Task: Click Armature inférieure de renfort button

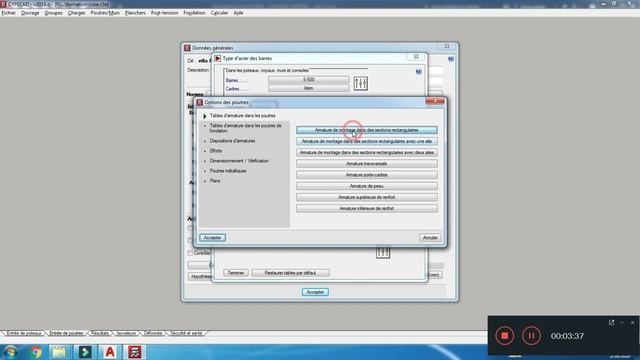Action: click(367, 209)
